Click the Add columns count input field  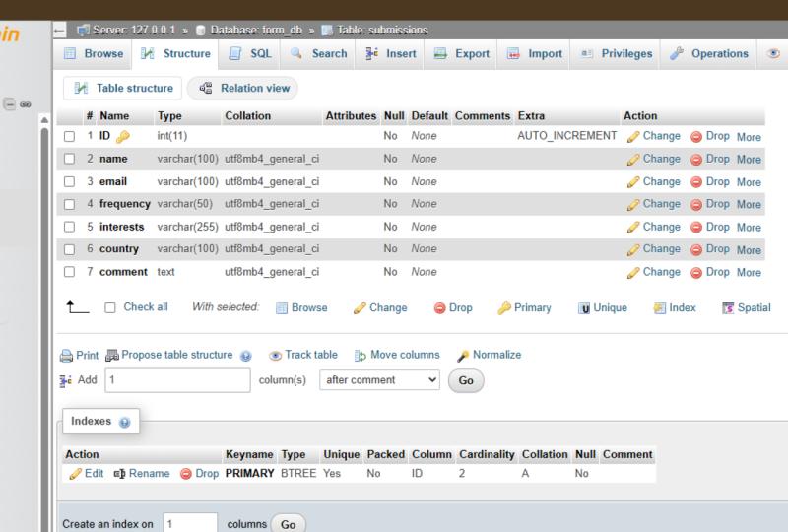pyautogui.click(x=177, y=380)
